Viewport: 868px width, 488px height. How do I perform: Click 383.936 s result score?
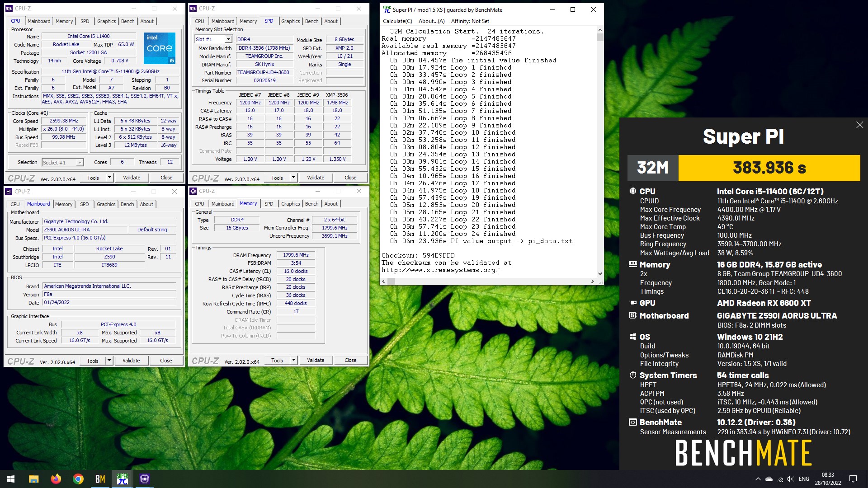tap(769, 168)
